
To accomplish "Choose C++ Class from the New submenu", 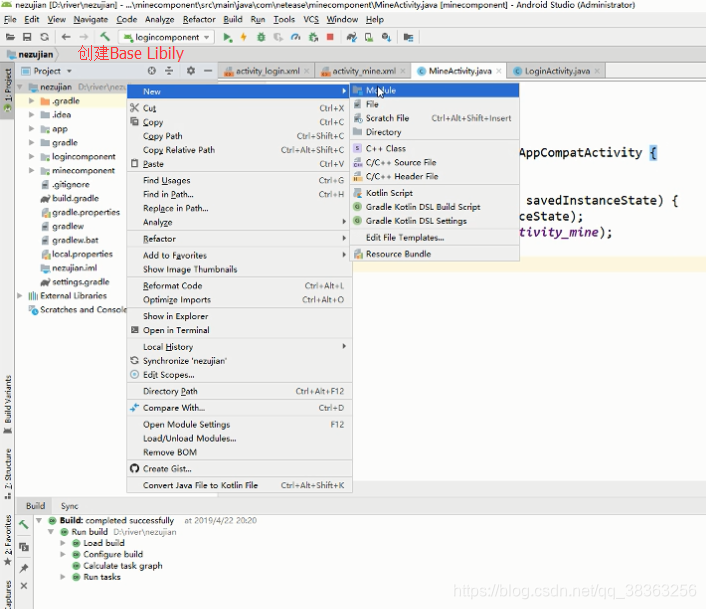I will click(x=435, y=149).
